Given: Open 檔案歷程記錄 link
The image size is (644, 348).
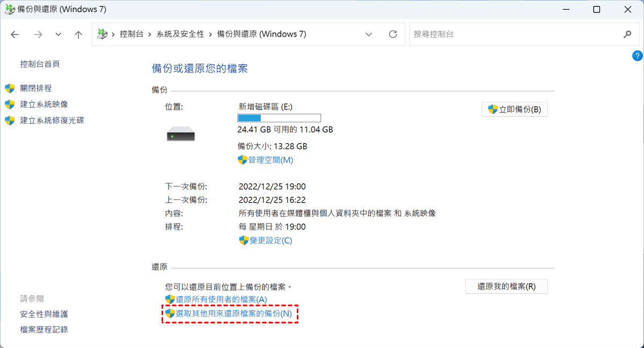Looking at the screenshot, I should pyautogui.click(x=44, y=329).
